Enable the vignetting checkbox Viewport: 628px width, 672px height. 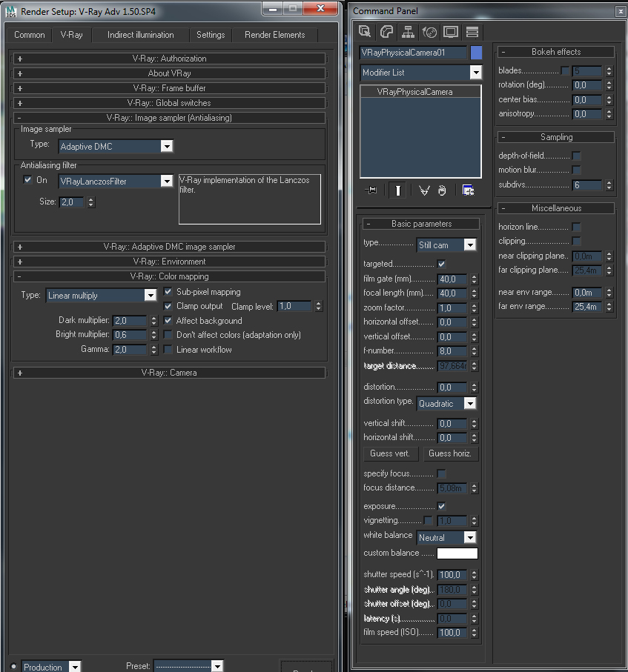coord(428,520)
